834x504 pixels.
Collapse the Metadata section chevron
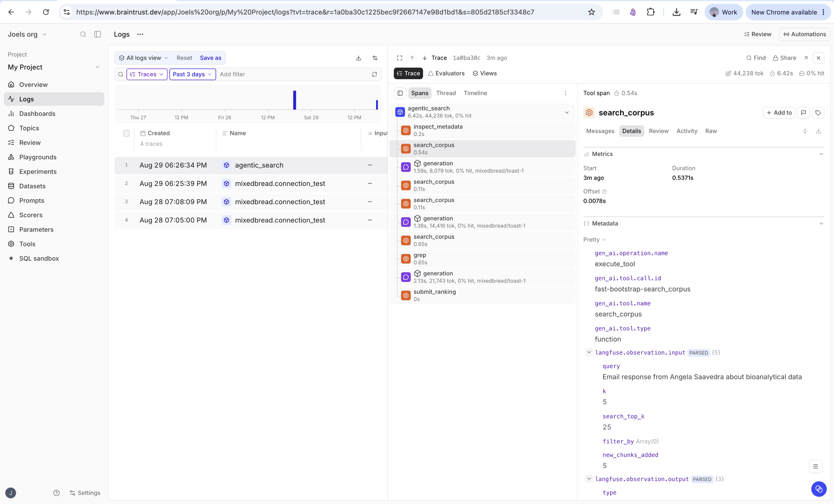[x=821, y=223]
